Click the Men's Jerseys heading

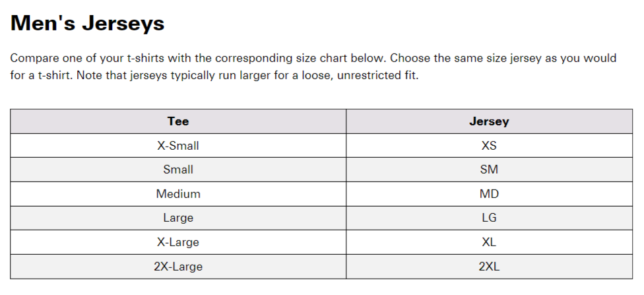click(x=88, y=24)
